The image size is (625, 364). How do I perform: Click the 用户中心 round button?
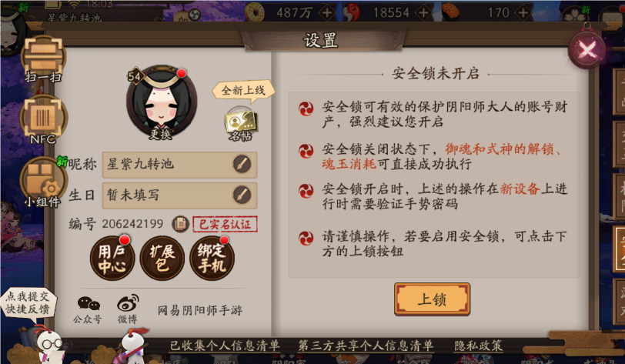pyautogui.click(x=112, y=258)
